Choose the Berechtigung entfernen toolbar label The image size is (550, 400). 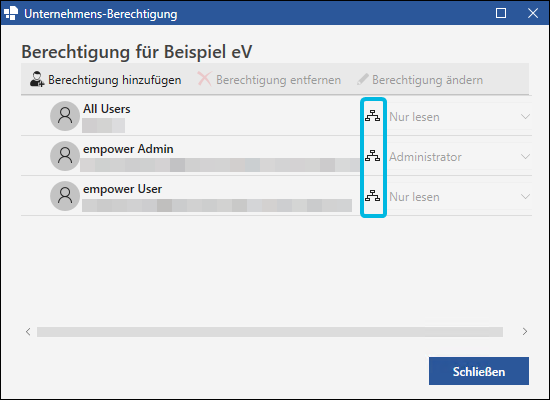[279, 80]
